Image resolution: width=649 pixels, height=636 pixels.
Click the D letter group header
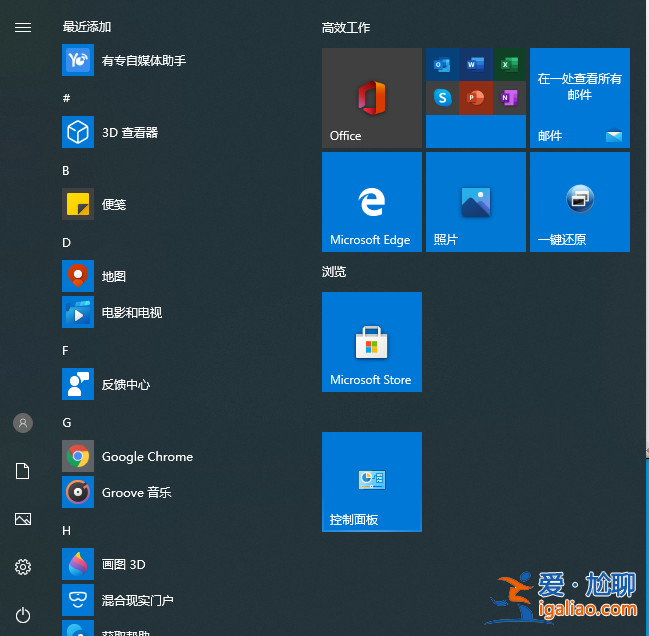(x=66, y=242)
